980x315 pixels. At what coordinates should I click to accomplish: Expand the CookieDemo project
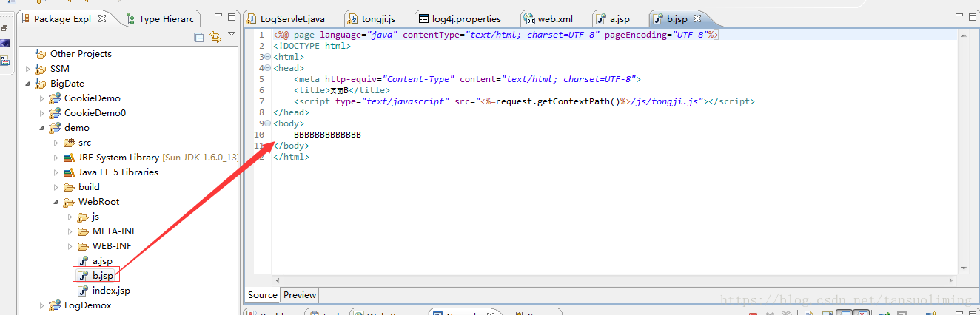(42, 98)
